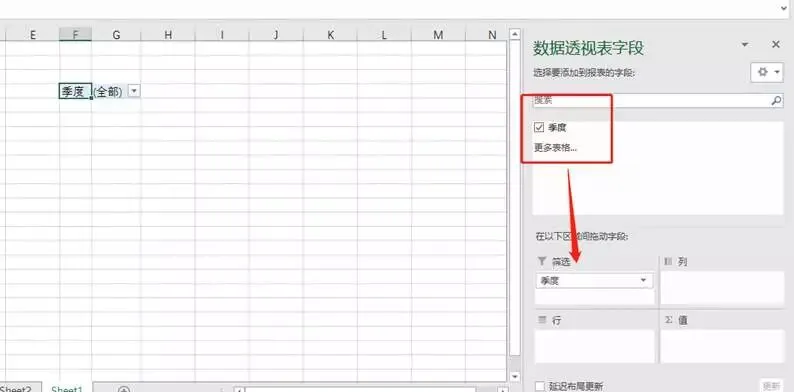This screenshot has height=392, width=794.
Task: Click the Σ 值 values area icon
Action: [x=668, y=320]
